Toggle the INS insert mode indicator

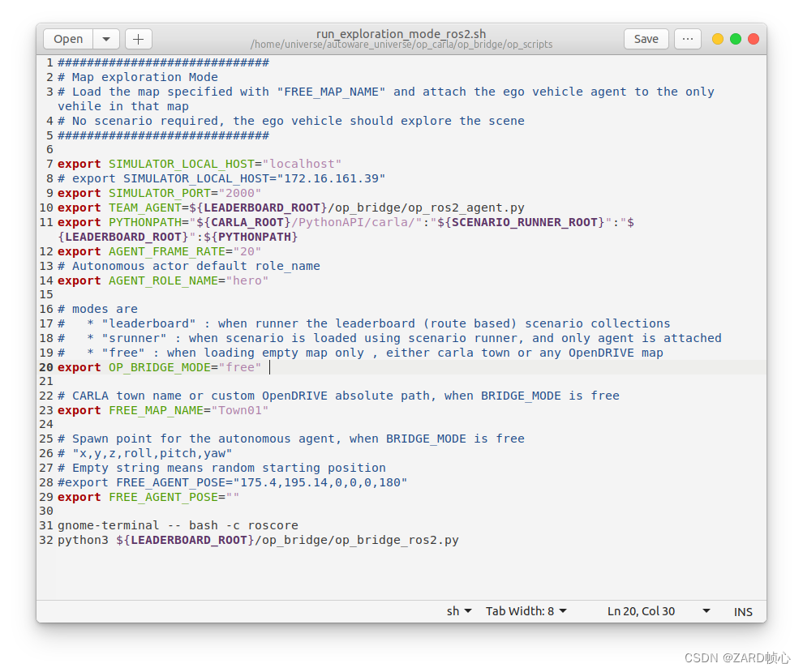(x=742, y=611)
